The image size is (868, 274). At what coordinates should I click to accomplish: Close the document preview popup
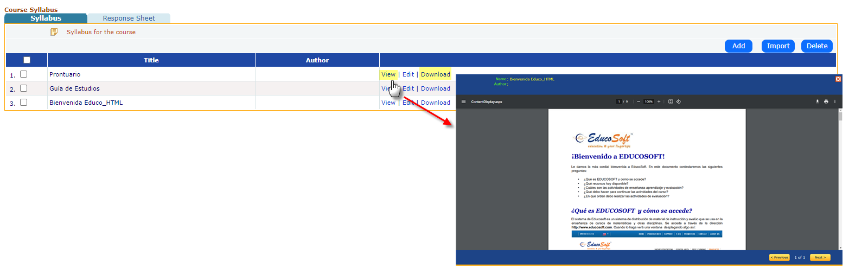(838, 79)
